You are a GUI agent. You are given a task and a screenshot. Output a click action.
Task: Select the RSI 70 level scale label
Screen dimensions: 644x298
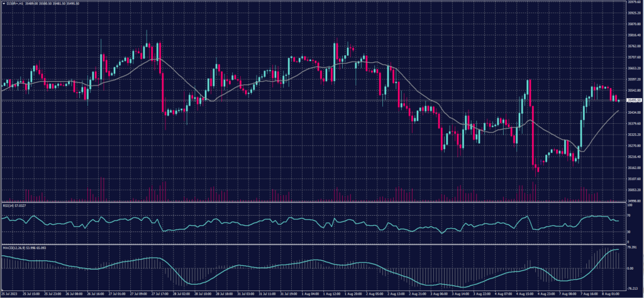tap(628, 215)
